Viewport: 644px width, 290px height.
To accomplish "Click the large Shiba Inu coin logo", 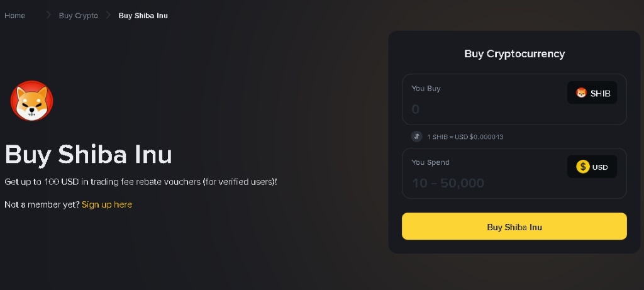I will tap(31, 101).
